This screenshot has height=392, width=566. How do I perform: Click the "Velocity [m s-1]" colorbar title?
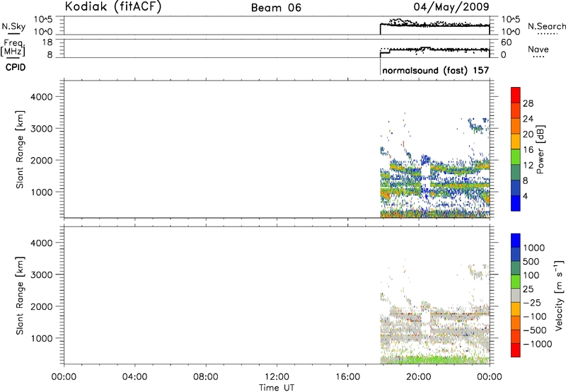(559, 295)
